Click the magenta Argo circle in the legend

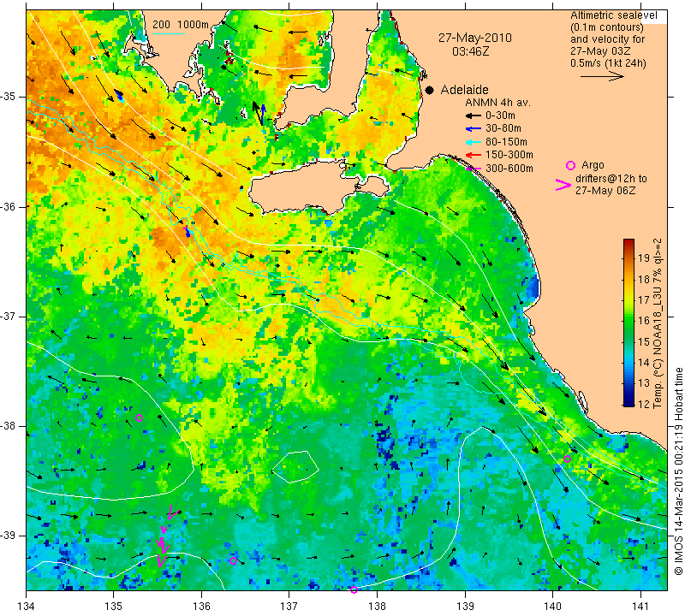click(570, 165)
